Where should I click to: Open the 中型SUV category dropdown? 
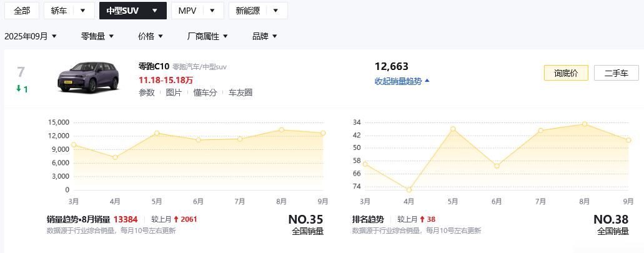(132, 11)
